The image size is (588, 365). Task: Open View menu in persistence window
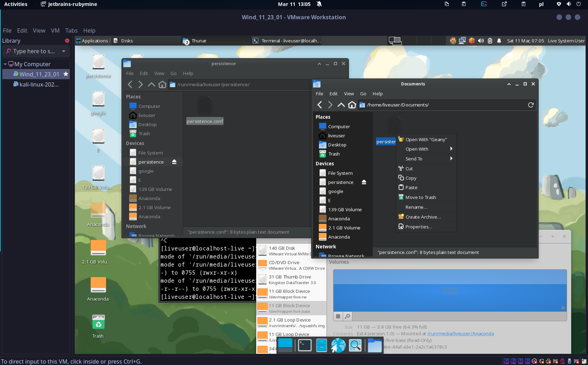[159, 73]
